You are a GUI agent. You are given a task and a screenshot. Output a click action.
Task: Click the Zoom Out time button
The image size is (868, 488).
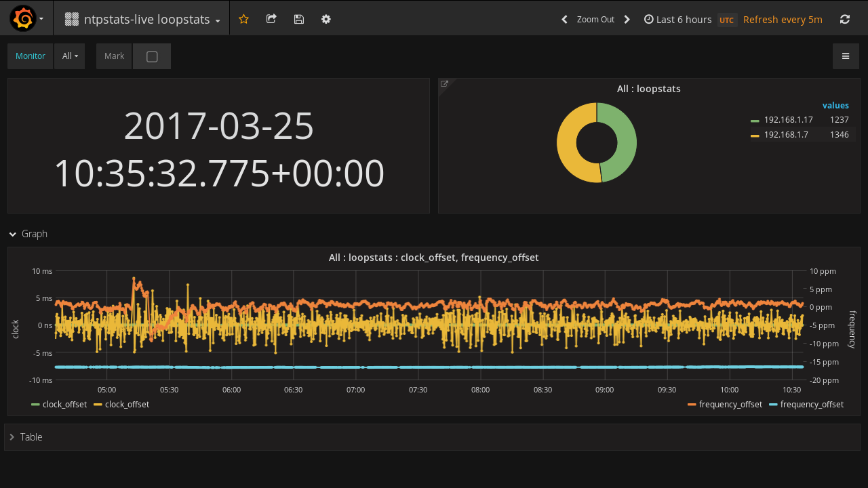[x=595, y=20]
